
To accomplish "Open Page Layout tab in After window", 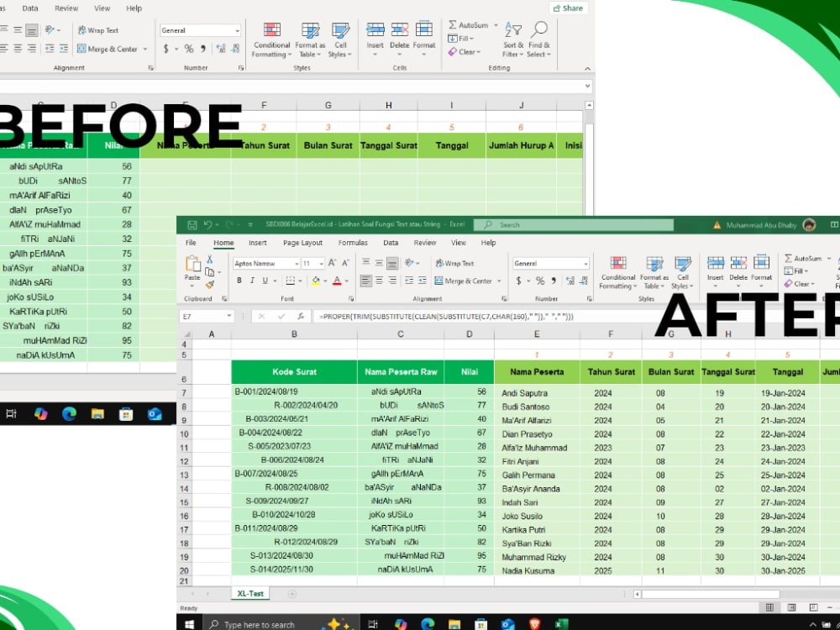I will tap(302, 243).
